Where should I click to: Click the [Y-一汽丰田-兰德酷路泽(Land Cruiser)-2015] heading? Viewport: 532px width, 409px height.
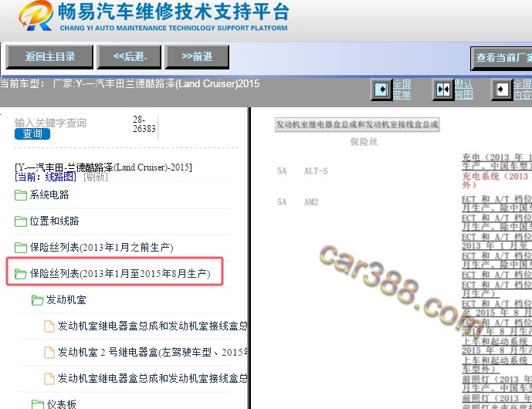[103, 167]
